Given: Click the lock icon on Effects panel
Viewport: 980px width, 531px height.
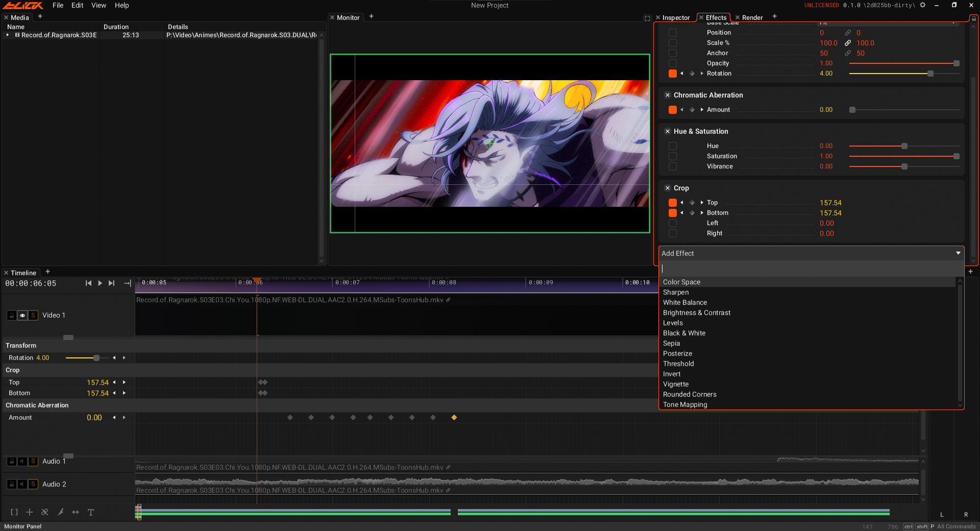Looking at the screenshot, I should (x=973, y=18).
